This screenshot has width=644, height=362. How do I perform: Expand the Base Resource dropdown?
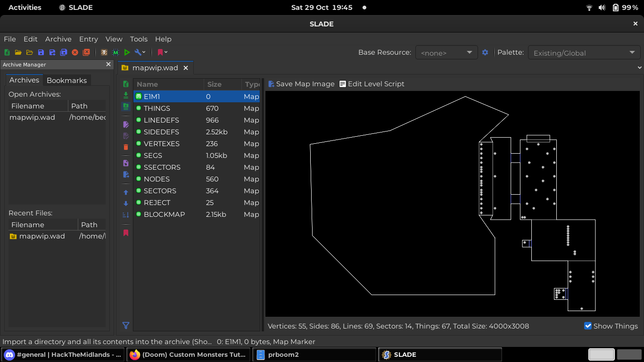pyautogui.click(x=446, y=53)
